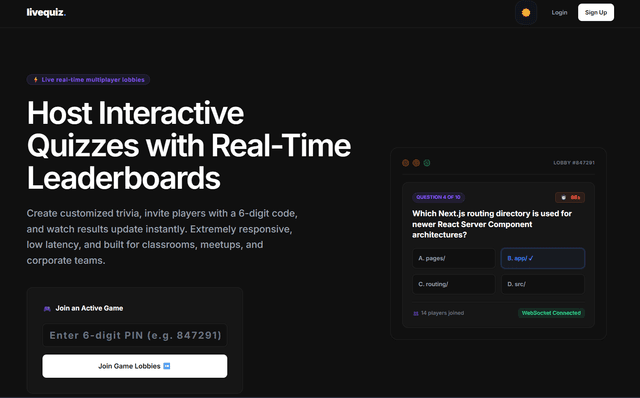Image resolution: width=640 pixels, height=398 pixels.
Task: Click the lightning bolt icon in badge
Action: tap(36, 80)
